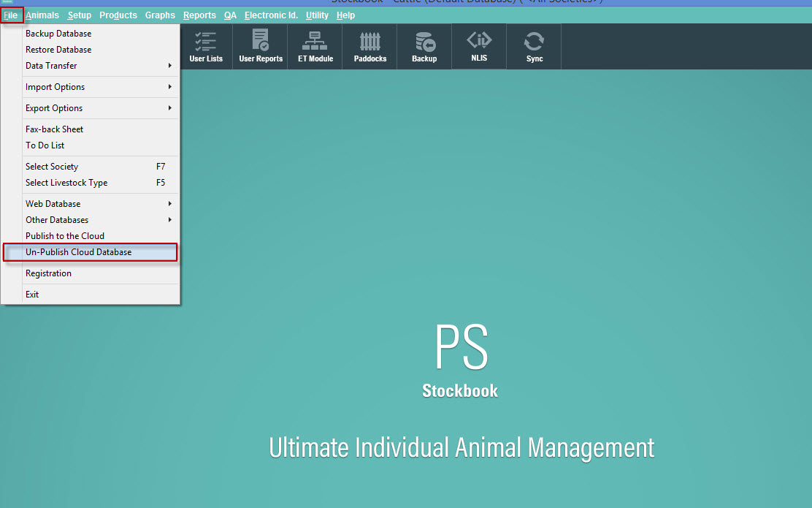Open the User Lists toolbar icon
This screenshot has height=508, width=812.
click(206, 47)
